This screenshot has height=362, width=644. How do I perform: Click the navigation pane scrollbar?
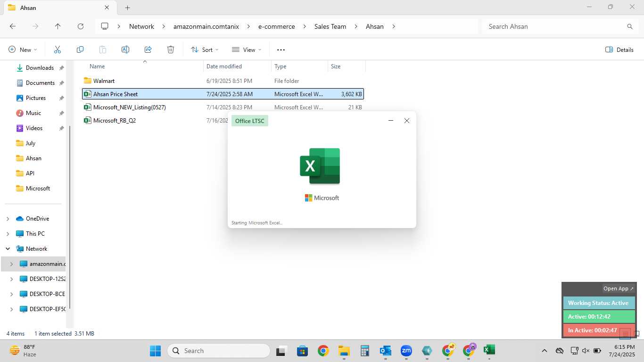point(70,217)
